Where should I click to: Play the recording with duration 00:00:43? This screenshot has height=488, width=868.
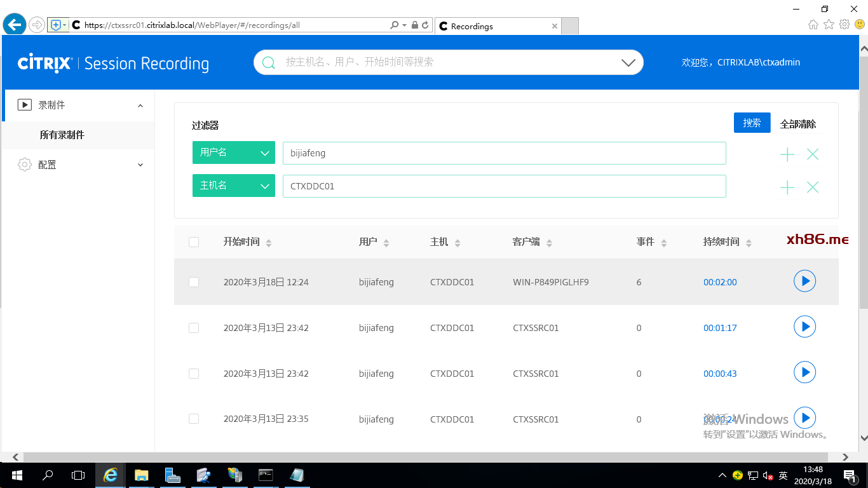804,372
